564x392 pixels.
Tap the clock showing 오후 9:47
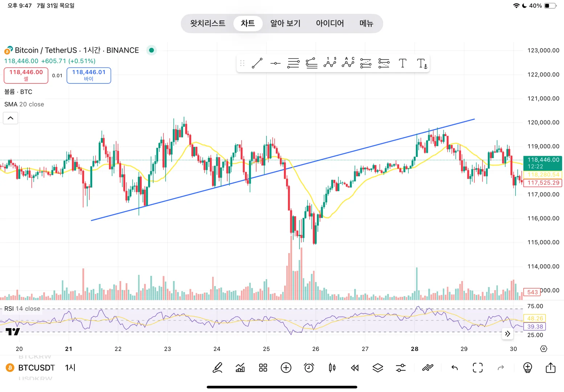coord(20,6)
